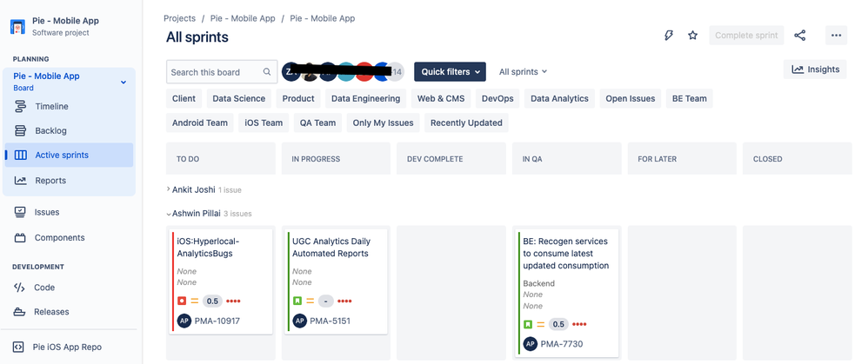The width and height of the screenshot is (868, 364).
Task: Click the search magnifier icon
Action: (x=267, y=72)
